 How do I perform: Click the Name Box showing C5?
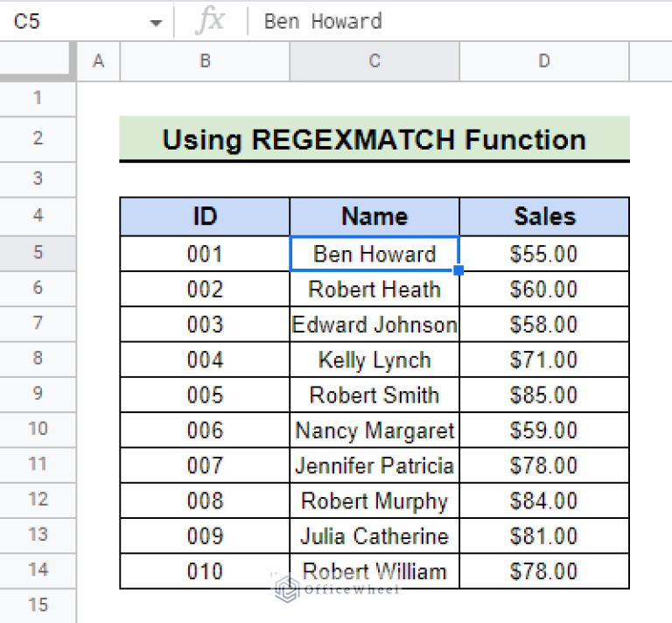pyautogui.click(x=70, y=21)
